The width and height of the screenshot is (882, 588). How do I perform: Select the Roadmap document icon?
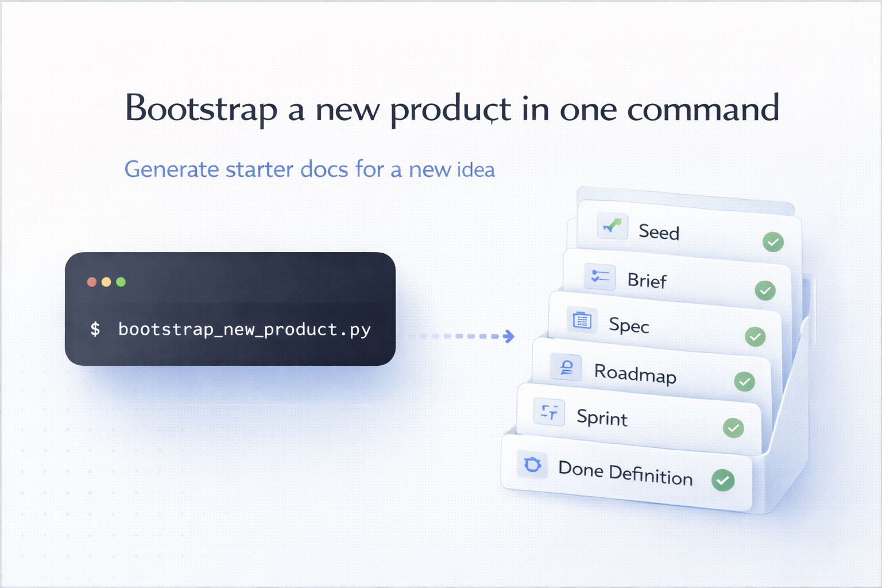click(566, 368)
